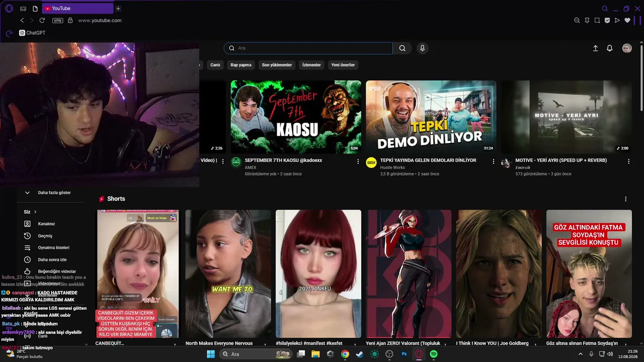This screenshot has width=644, height=362.
Task: Click the YouTube search magnifier button
Action: (x=403, y=48)
